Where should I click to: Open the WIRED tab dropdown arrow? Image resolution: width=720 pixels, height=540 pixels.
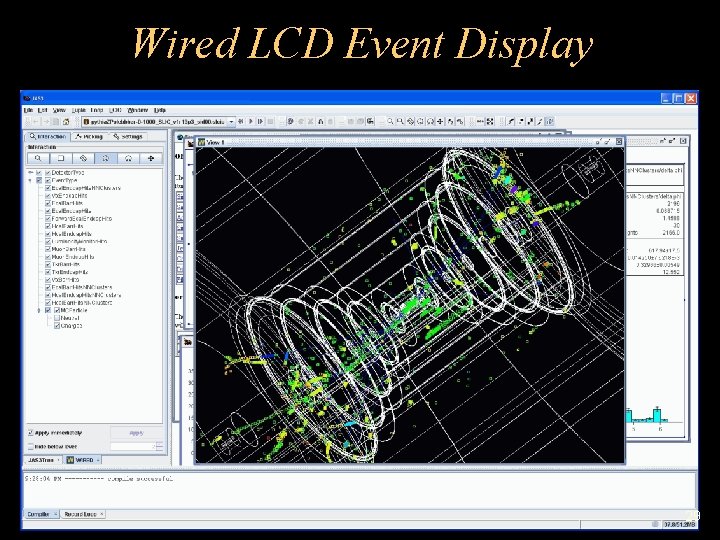(98, 460)
